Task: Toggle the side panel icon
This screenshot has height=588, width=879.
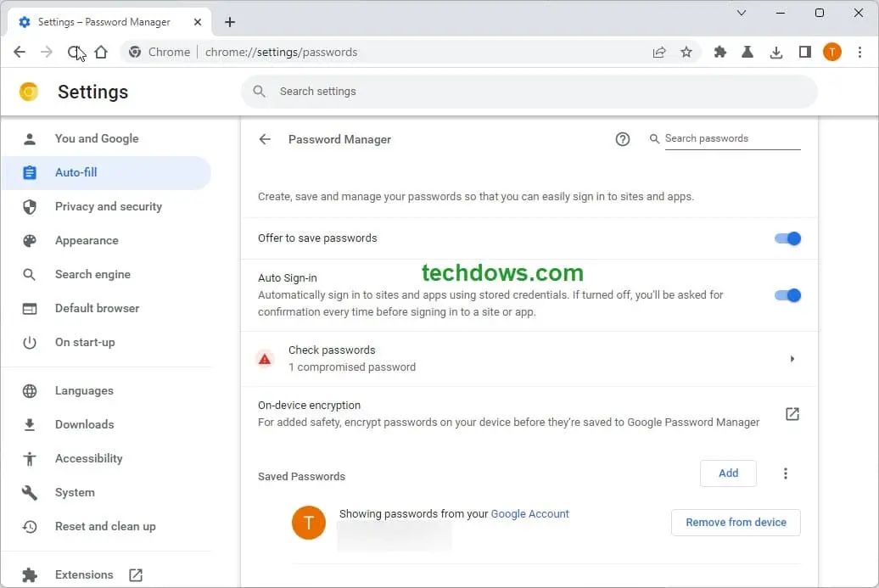Action: click(804, 53)
